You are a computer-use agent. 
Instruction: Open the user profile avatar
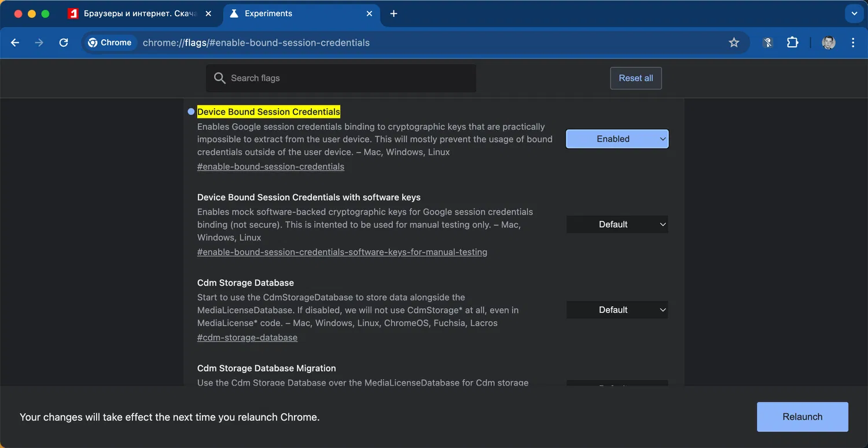click(x=829, y=43)
